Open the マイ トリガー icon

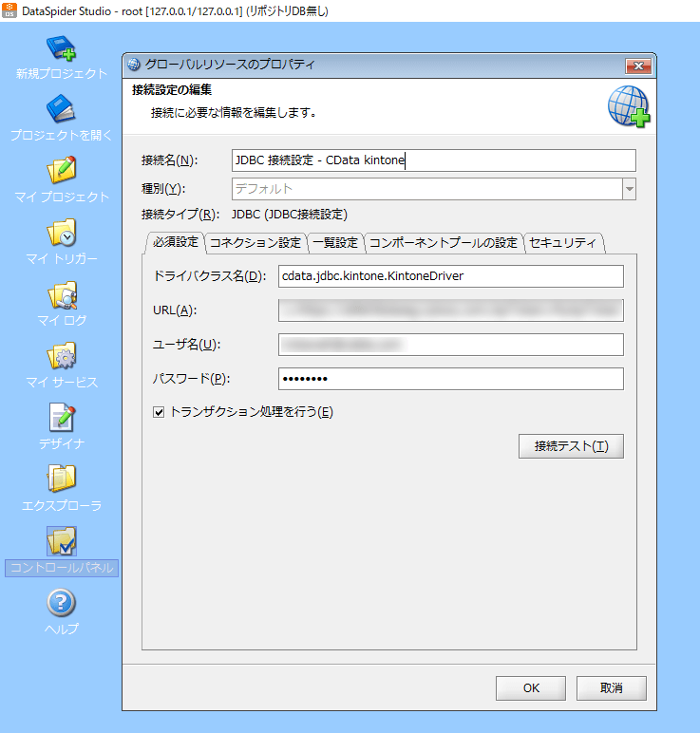(61, 233)
